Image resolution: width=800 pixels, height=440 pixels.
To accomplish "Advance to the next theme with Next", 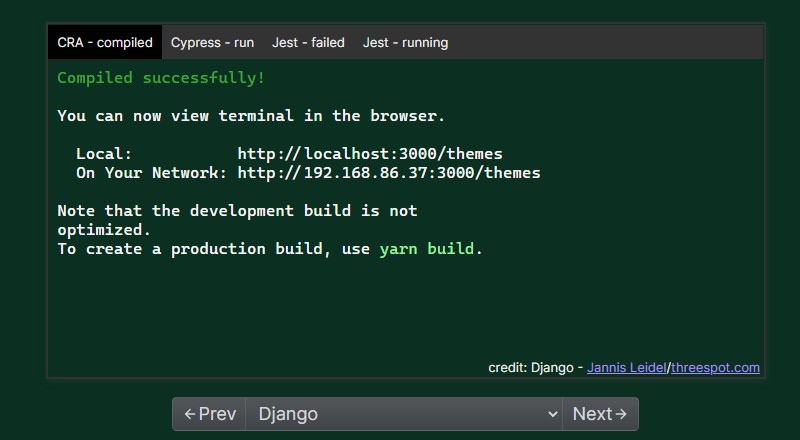I will click(x=600, y=414).
